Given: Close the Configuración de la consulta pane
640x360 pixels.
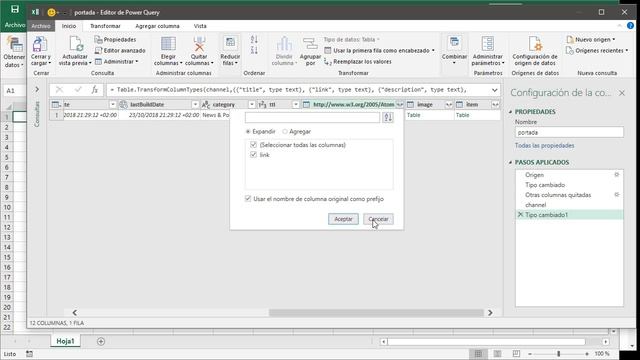Looking at the screenshot, I should [x=622, y=93].
